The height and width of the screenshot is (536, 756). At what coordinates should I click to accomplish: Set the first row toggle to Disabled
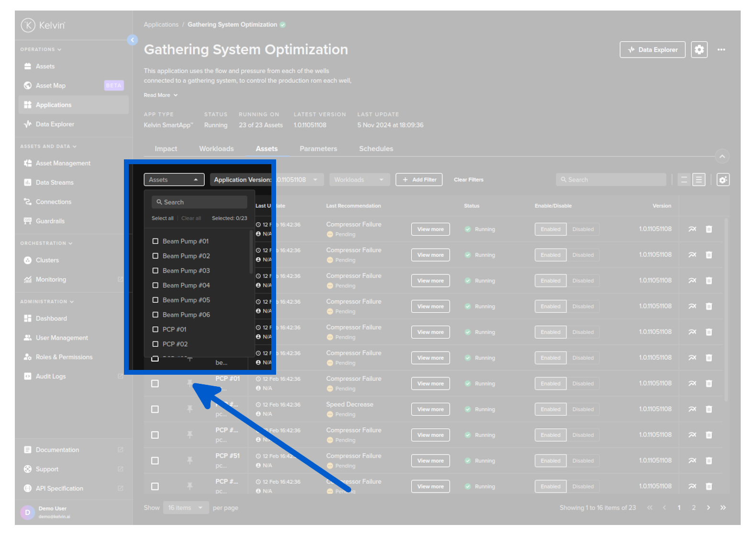pos(583,229)
